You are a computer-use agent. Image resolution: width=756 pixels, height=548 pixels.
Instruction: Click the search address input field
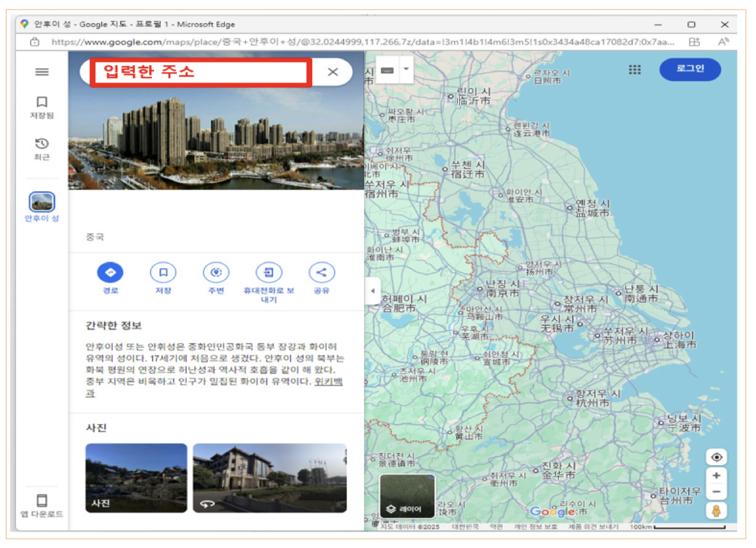pos(200,72)
